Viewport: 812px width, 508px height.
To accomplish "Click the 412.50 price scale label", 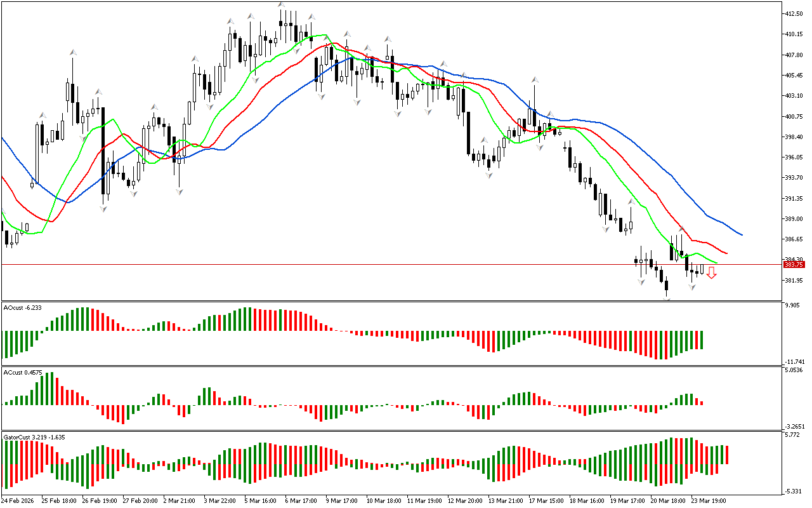I will 796,14.
